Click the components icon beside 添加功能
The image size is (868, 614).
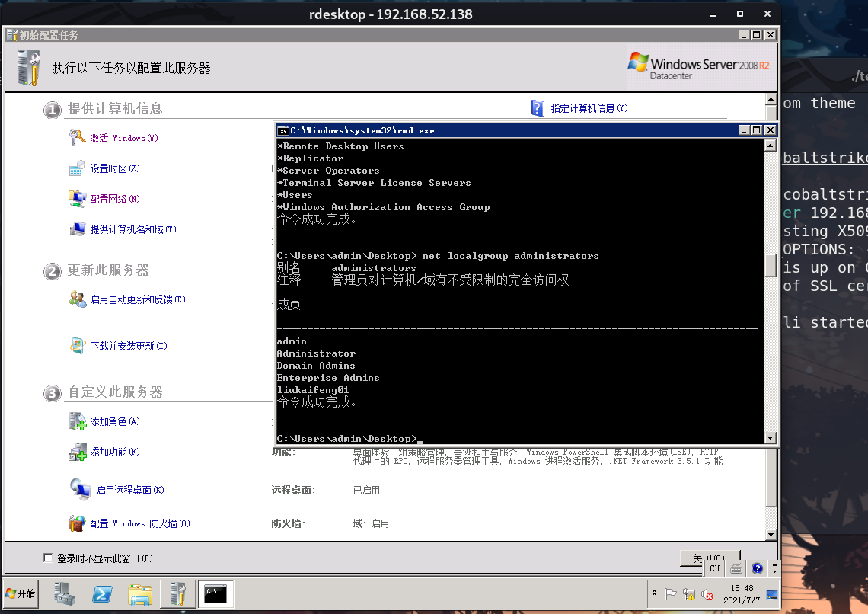77,452
